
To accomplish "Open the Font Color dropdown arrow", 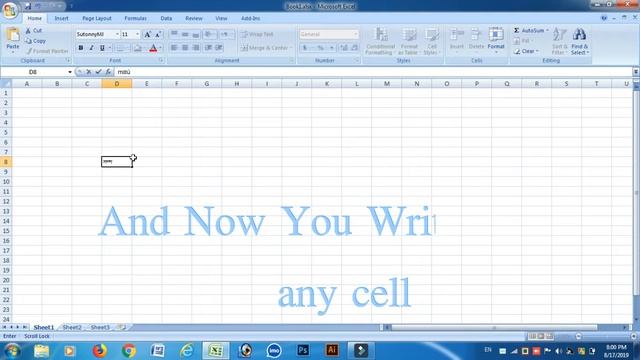I will (160, 48).
